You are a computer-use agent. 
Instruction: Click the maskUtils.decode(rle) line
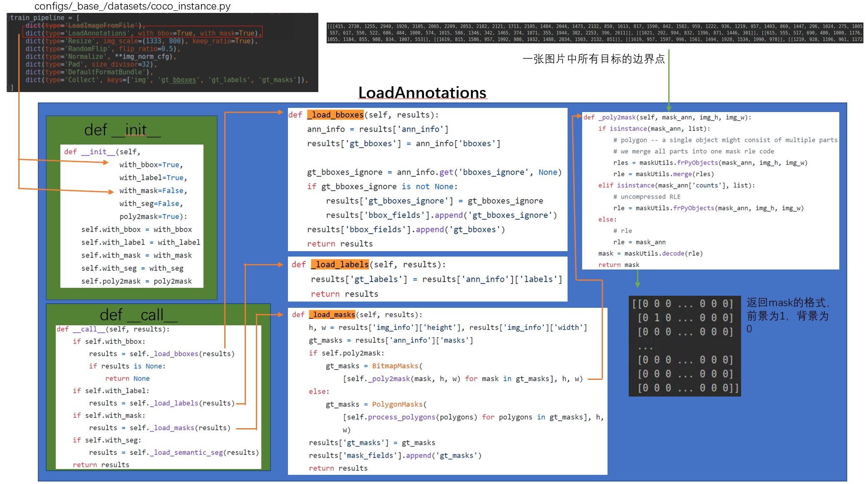tap(650, 253)
